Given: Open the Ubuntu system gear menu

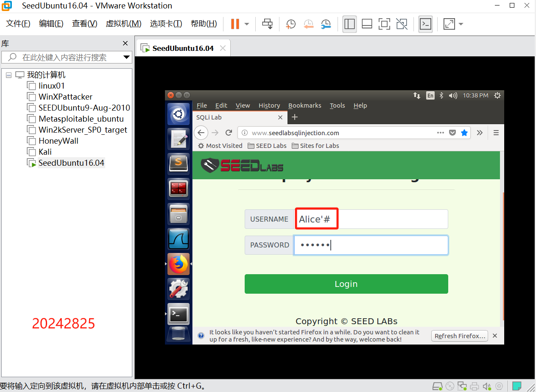Looking at the screenshot, I should click(x=497, y=95).
